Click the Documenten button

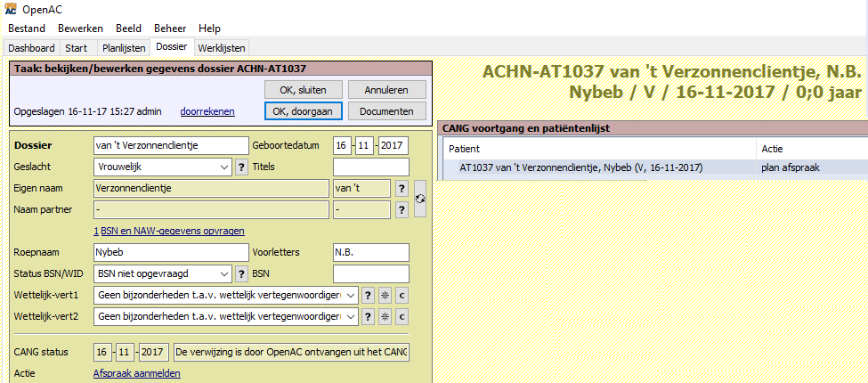(x=386, y=111)
